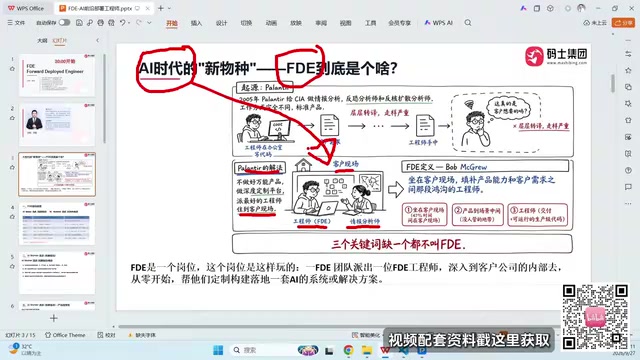Click the star icon beside slide 1
Viewport: 640px width, 360px height.
click(12, 69)
